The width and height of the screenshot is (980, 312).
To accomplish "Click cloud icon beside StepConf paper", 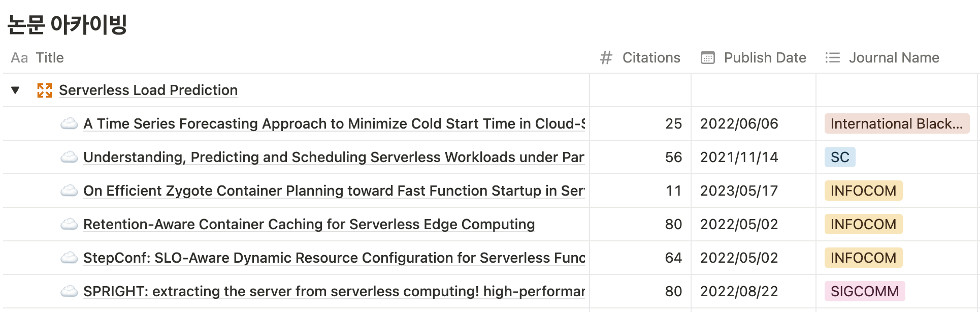I will coord(69,258).
